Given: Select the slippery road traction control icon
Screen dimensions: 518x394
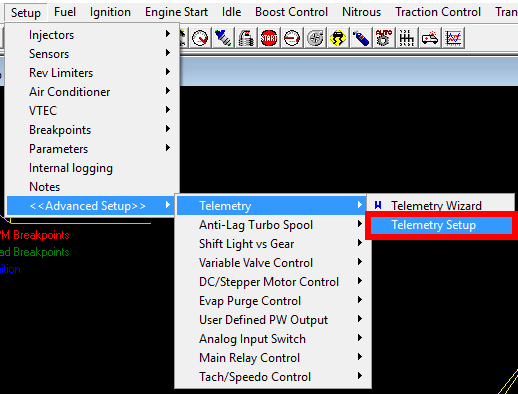Looking at the screenshot, I should [338, 38].
